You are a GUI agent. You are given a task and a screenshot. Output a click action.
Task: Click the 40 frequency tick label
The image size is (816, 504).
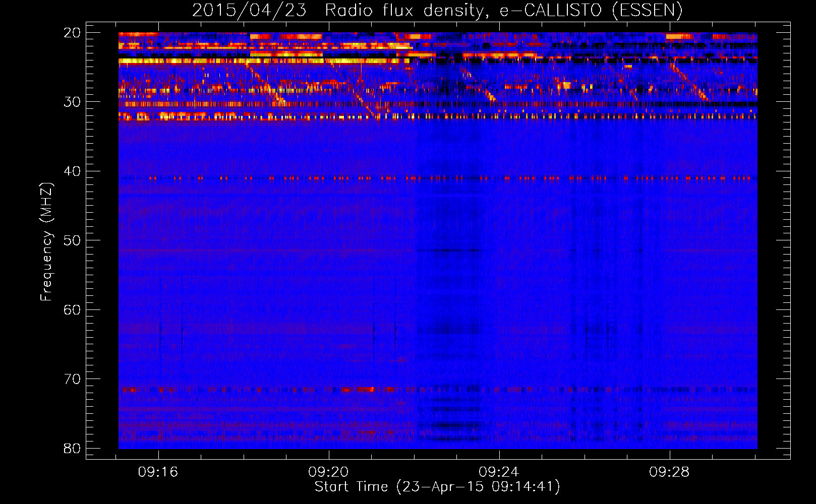click(x=72, y=171)
